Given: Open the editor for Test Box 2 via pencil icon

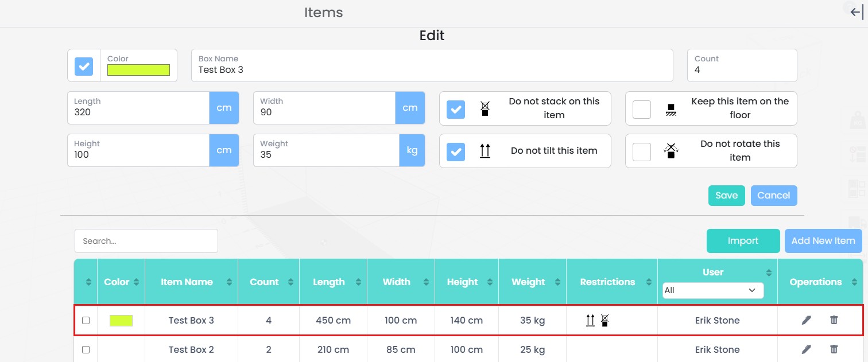Looking at the screenshot, I should coord(807,349).
